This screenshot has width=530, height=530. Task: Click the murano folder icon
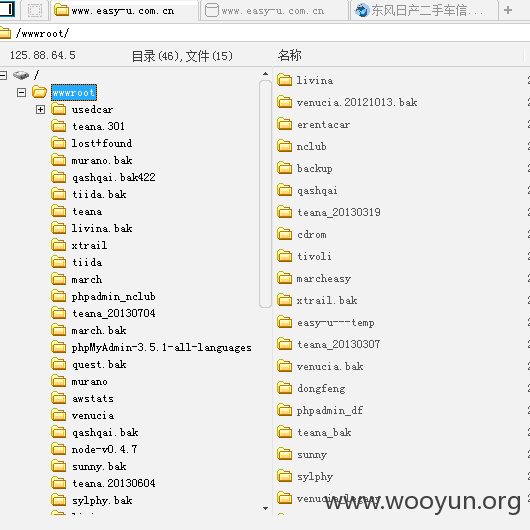pyautogui.click(x=59, y=381)
